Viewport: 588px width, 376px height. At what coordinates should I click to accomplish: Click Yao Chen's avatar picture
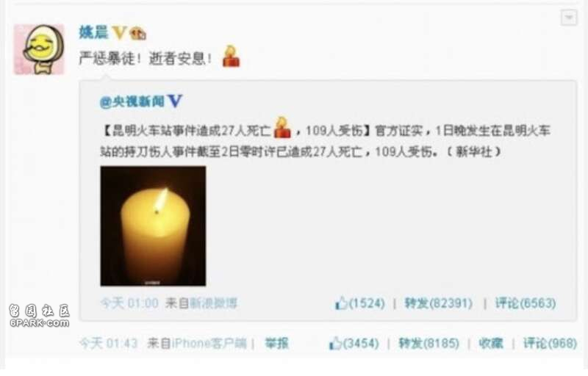tap(40, 49)
